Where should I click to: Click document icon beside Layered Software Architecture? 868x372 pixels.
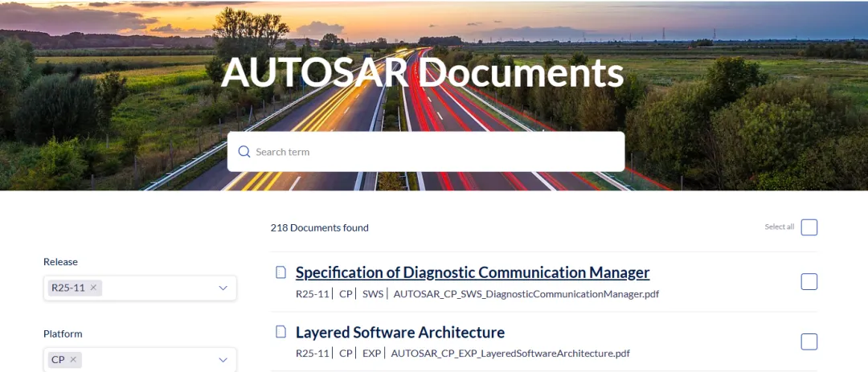(281, 332)
